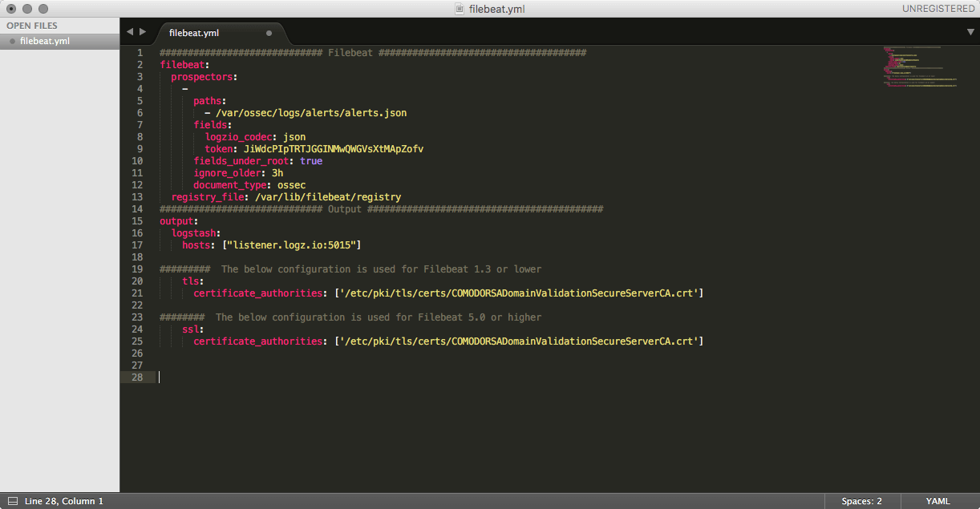
Task: Open the YAML syntax selector
Action: click(937, 500)
